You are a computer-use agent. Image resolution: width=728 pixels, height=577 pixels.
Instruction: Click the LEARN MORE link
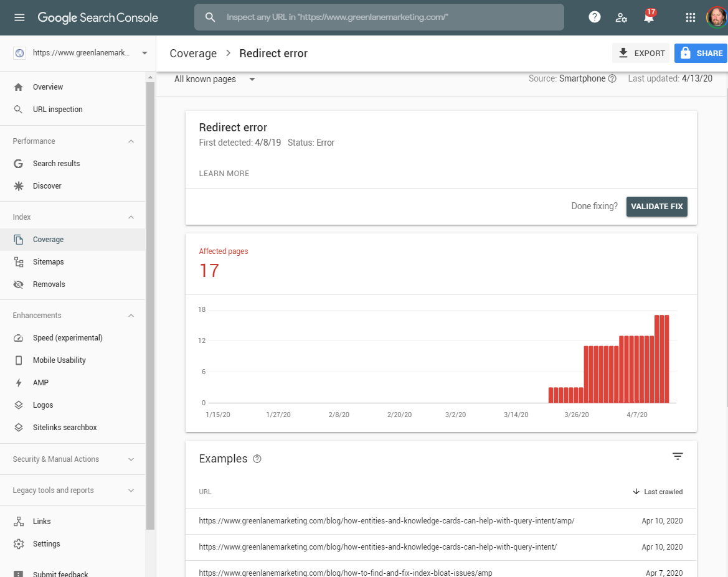pos(224,173)
